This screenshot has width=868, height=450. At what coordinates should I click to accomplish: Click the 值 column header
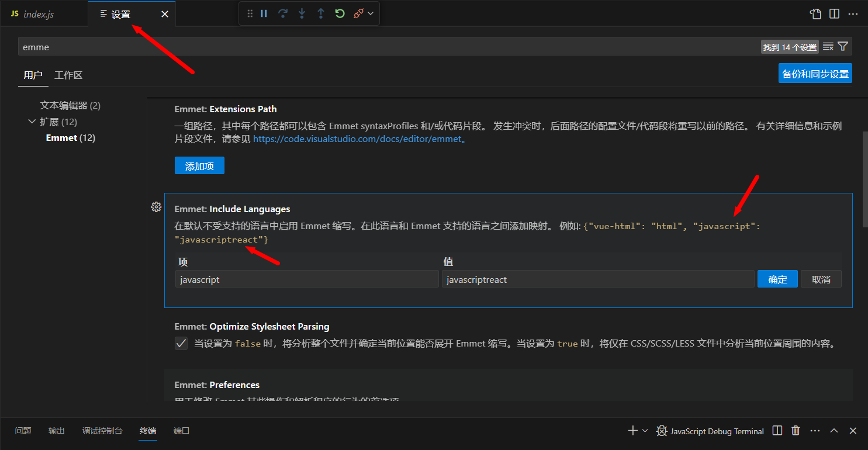[448, 262]
